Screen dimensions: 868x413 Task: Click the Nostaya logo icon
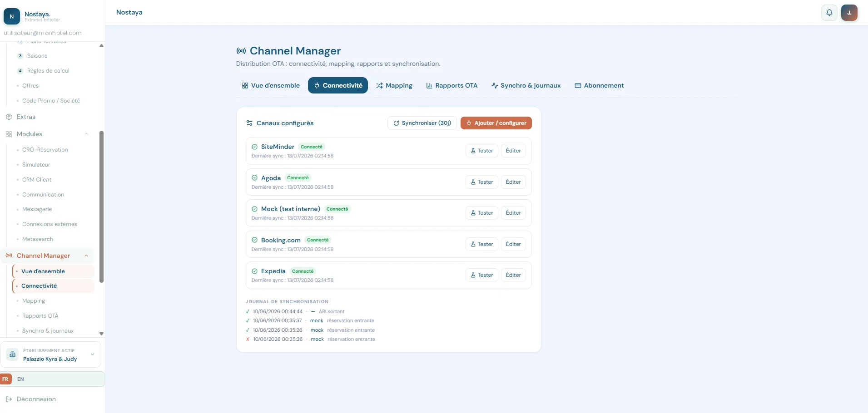12,16
